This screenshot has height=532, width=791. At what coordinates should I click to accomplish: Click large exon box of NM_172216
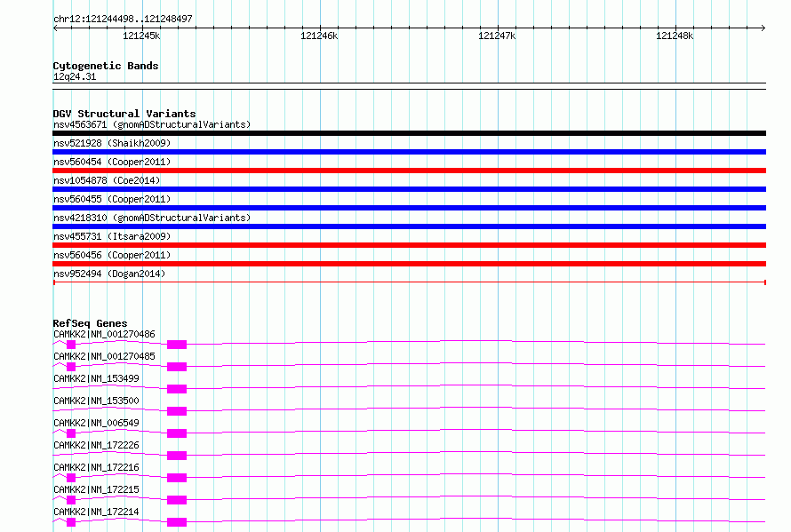click(177, 478)
